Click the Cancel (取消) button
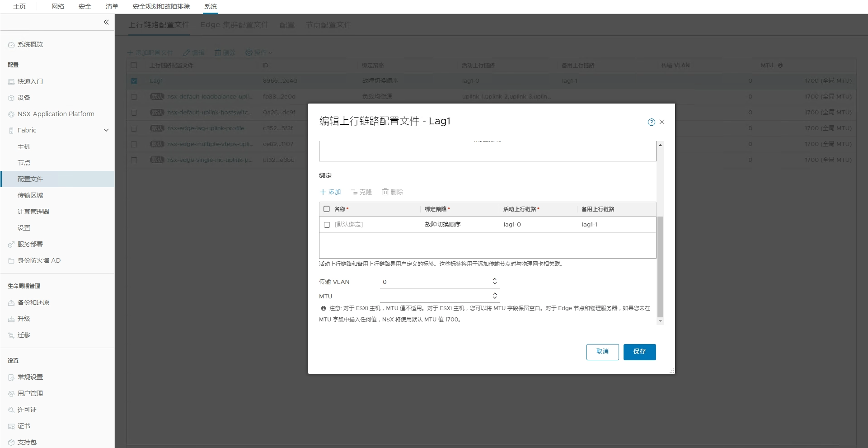 coord(602,352)
